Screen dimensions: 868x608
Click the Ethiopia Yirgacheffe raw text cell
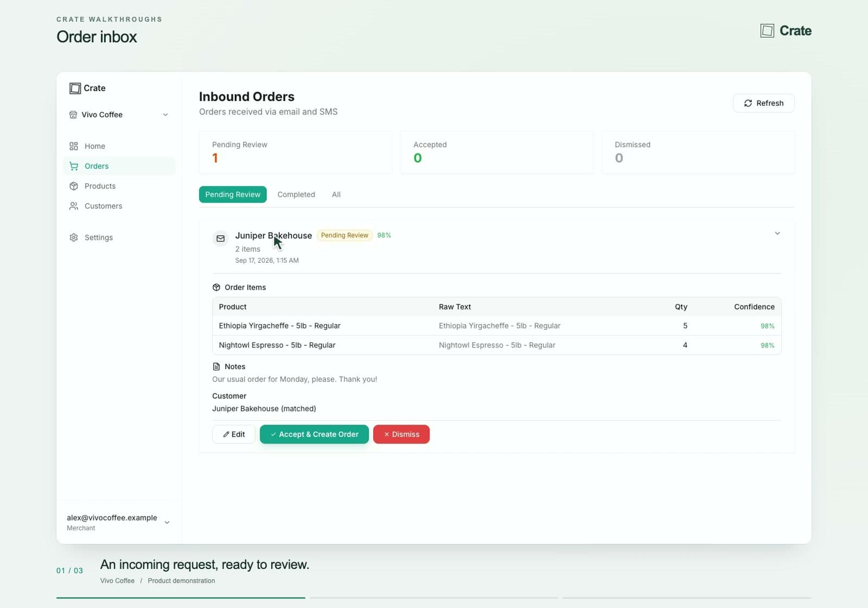pos(500,326)
